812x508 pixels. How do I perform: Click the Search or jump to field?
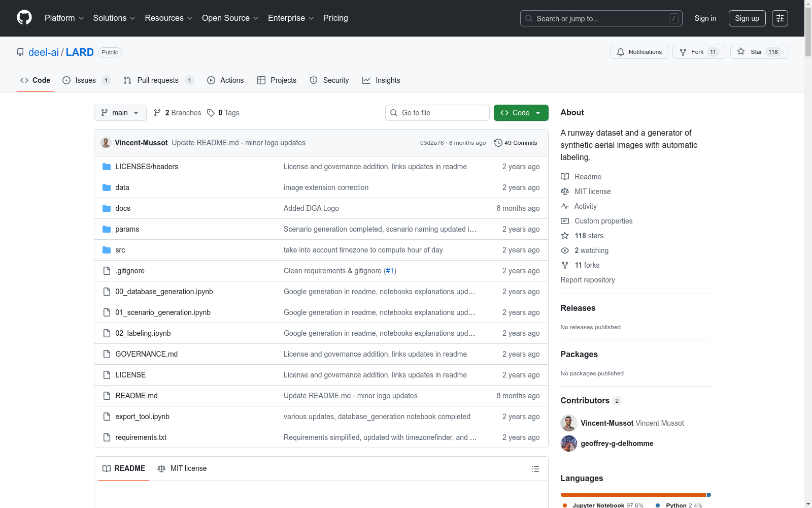click(x=601, y=18)
